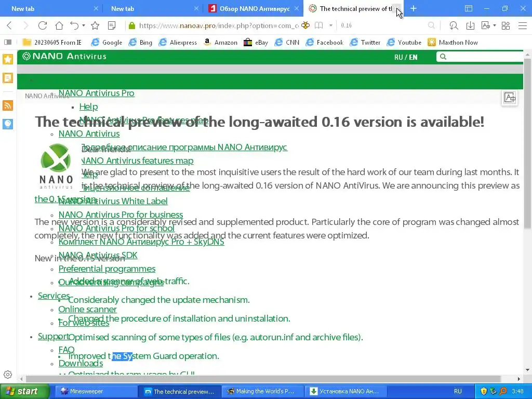
Task: Open a new tab with plus button
Action: click(413, 8)
